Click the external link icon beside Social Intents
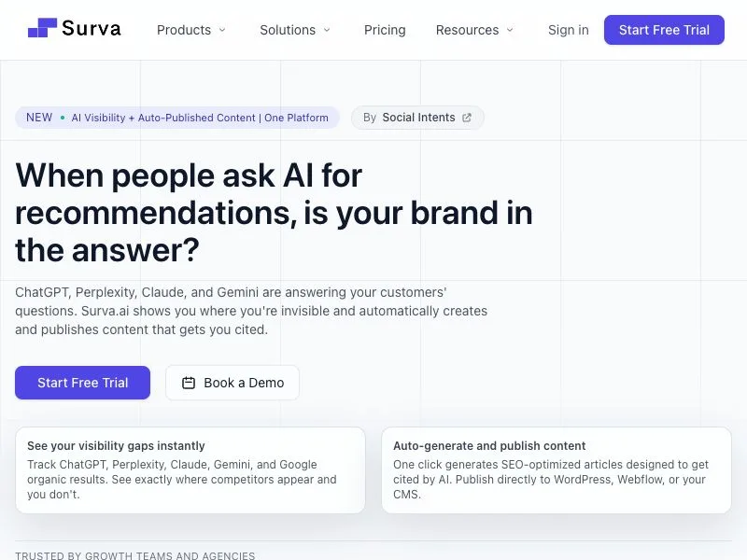 tap(467, 118)
